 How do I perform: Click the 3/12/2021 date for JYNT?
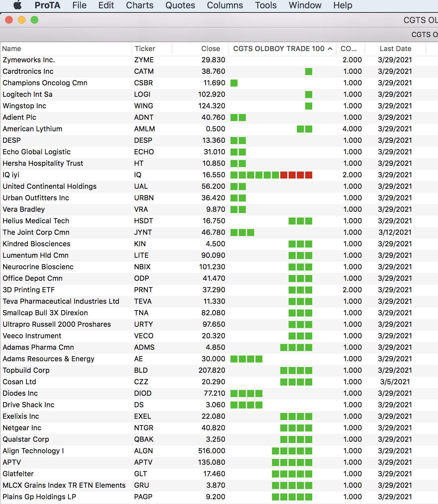coord(395,232)
